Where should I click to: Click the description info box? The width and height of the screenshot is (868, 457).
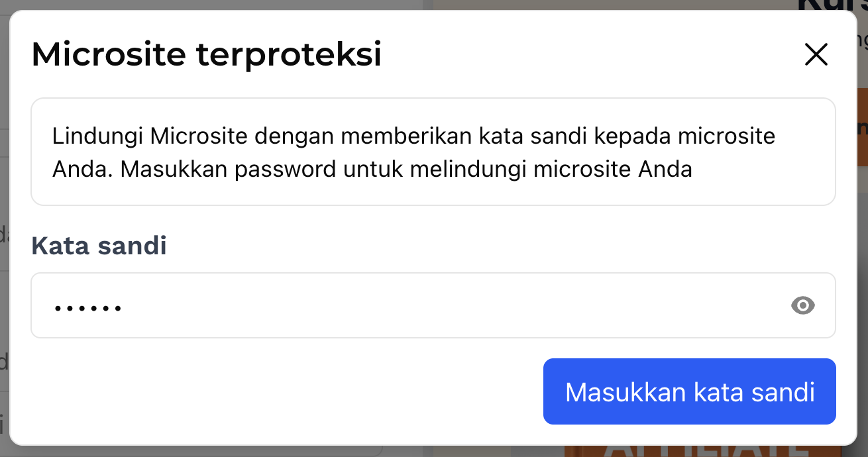point(433,152)
